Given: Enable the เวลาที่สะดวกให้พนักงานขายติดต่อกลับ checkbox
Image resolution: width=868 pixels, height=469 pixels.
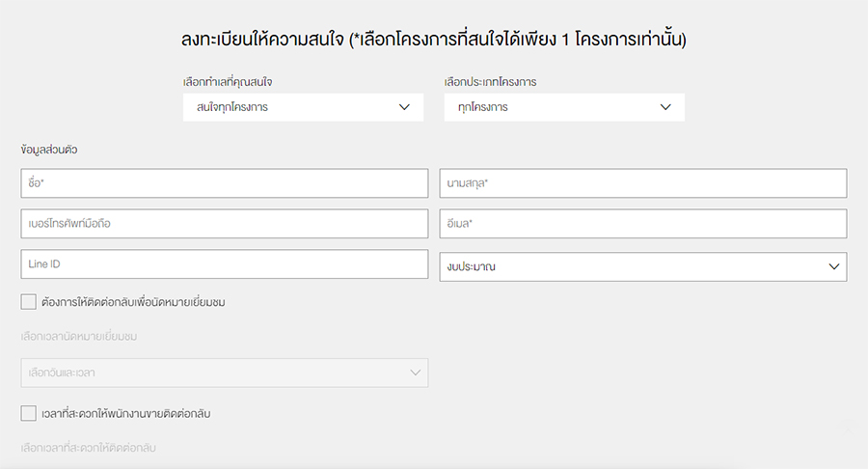Looking at the screenshot, I should pos(28,414).
